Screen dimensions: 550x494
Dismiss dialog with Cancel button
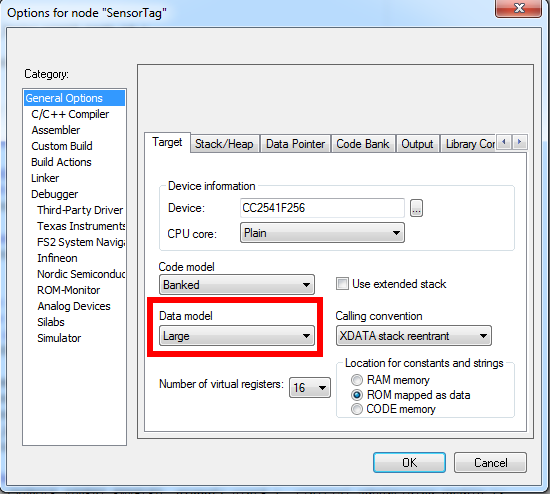pyautogui.click(x=490, y=462)
